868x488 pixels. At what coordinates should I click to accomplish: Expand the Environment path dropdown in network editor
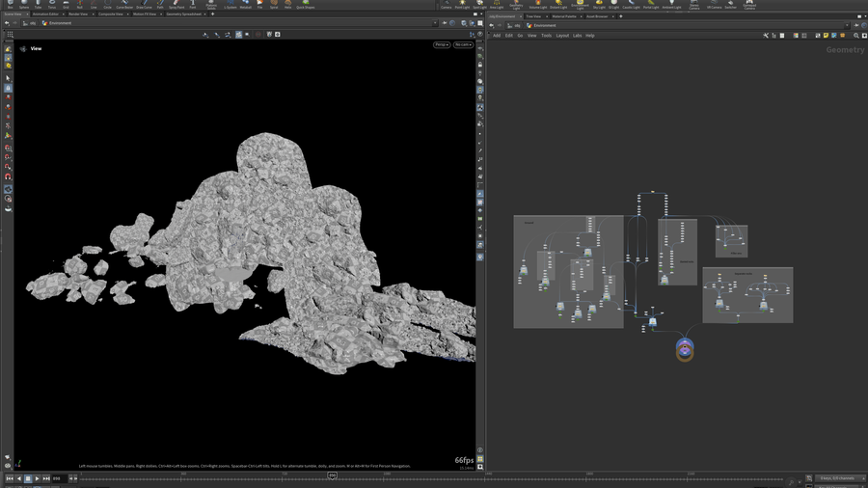845,25
